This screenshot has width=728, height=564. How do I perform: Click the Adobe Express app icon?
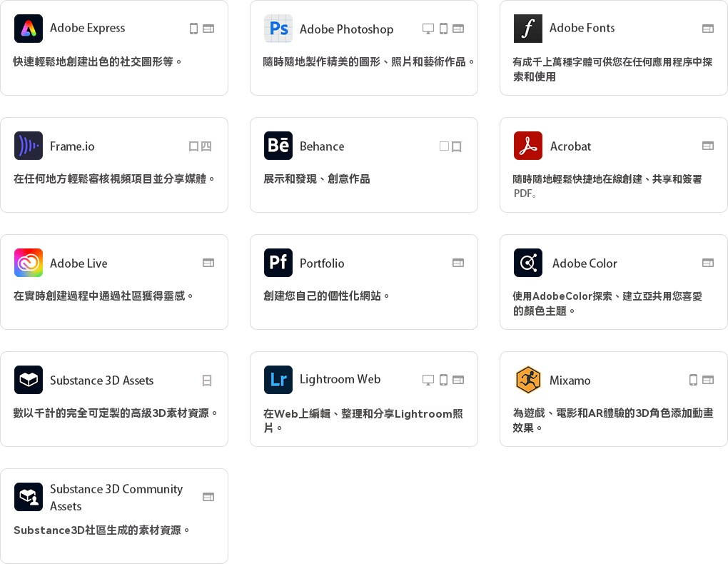click(x=29, y=29)
